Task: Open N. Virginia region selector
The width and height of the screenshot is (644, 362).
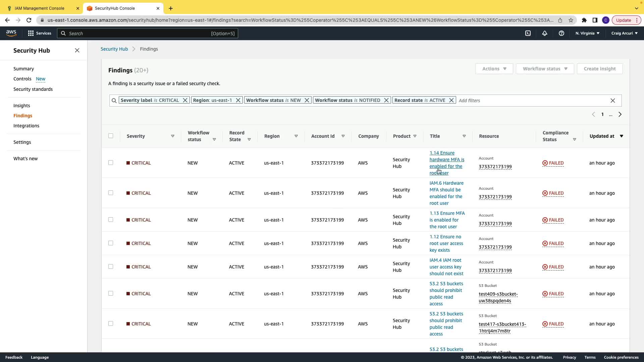Action: click(x=587, y=33)
